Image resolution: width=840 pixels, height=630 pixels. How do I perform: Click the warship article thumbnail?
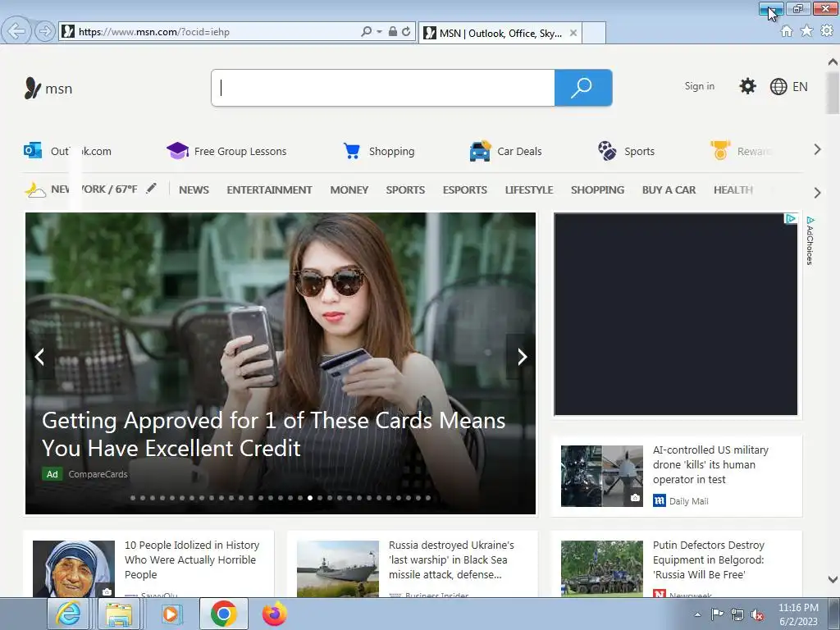(x=338, y=568)
